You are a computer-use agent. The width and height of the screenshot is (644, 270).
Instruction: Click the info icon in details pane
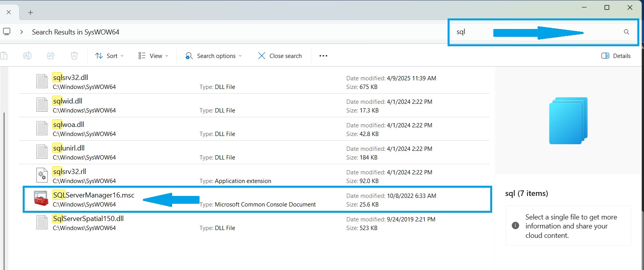(x=516, y=226)
